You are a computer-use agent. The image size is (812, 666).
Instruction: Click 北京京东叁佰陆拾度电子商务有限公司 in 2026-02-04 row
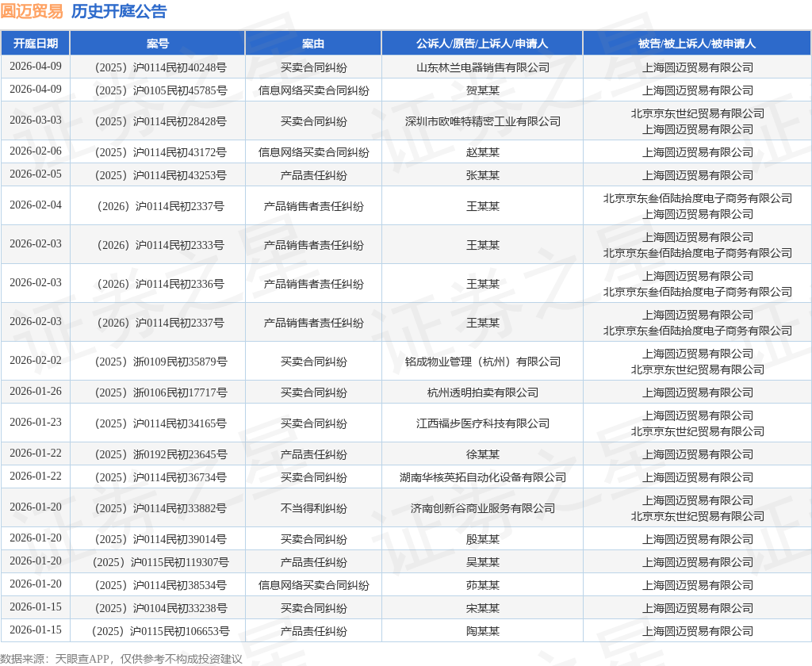(698, 198)
